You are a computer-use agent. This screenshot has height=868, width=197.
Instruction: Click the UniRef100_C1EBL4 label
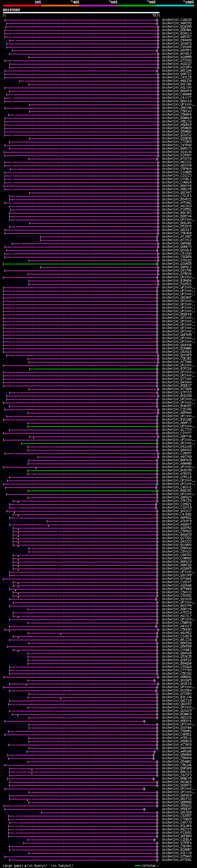(176, 839)
